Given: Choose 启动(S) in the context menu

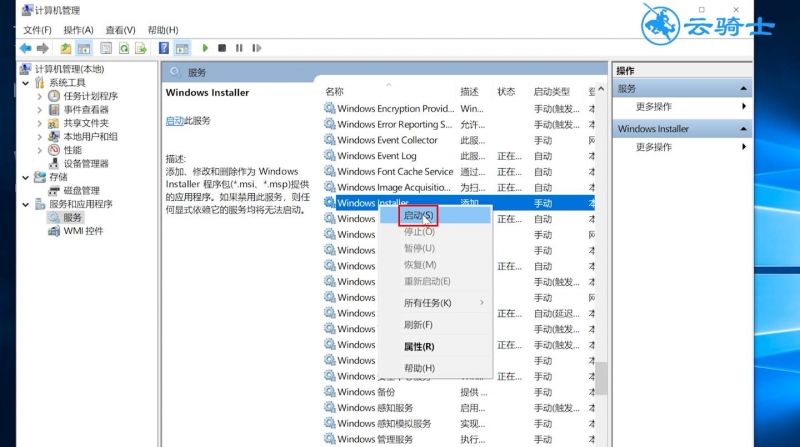Looking at the screenshot, I should coord(435,215).
